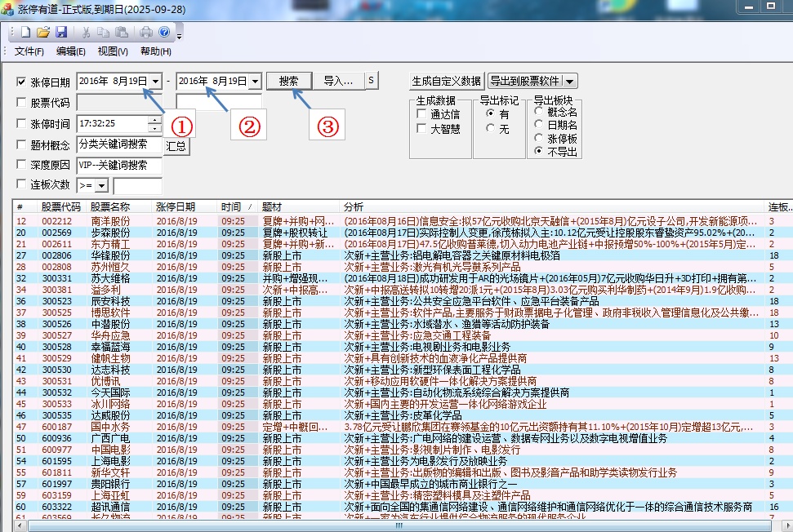This screenshot has width=793, height=532.
Task: Open the 导出到股票软件 dropdown arrow
Action: click(x=570, y=82)
